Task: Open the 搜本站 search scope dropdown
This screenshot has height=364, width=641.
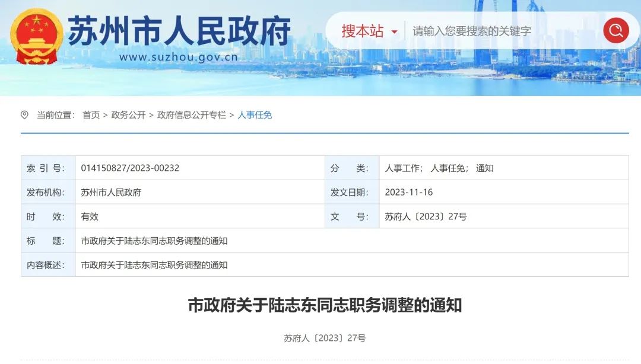Action: tap(368, 31)
